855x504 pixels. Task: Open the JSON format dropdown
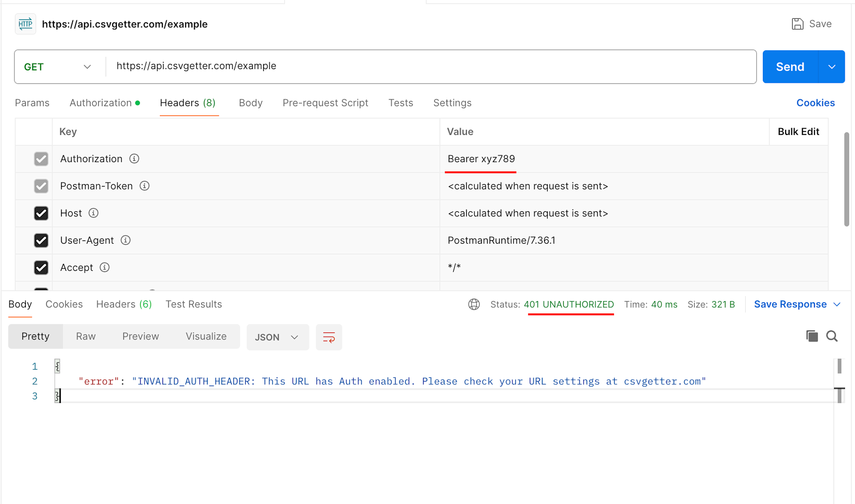tap(277, 337)
